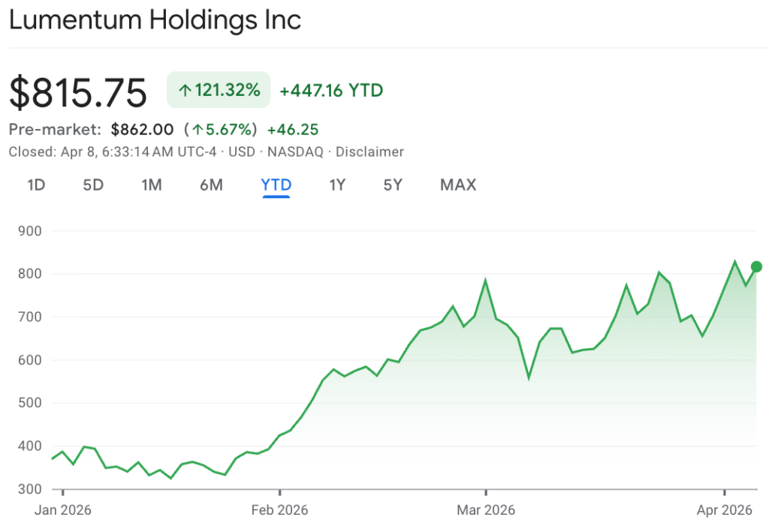Switch to the 1D time range
Viewport: 769px width, 532px height.
point(36,185)
